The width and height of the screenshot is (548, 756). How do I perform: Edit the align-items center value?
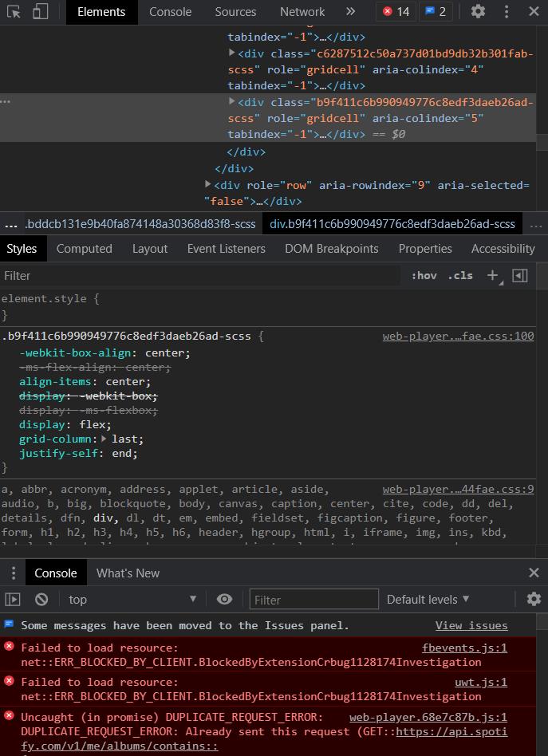coord(126,382)
